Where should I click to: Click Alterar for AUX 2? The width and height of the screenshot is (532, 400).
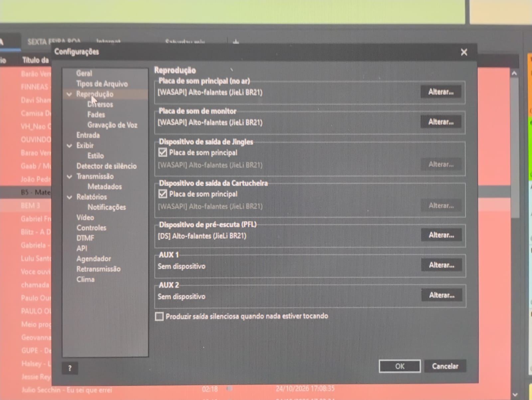(x=442, y=295)
